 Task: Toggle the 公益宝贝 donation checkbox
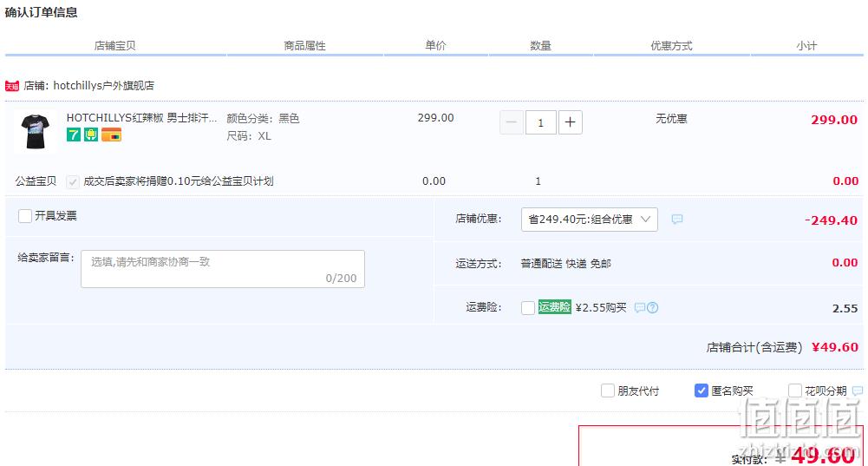pos(73,181)
